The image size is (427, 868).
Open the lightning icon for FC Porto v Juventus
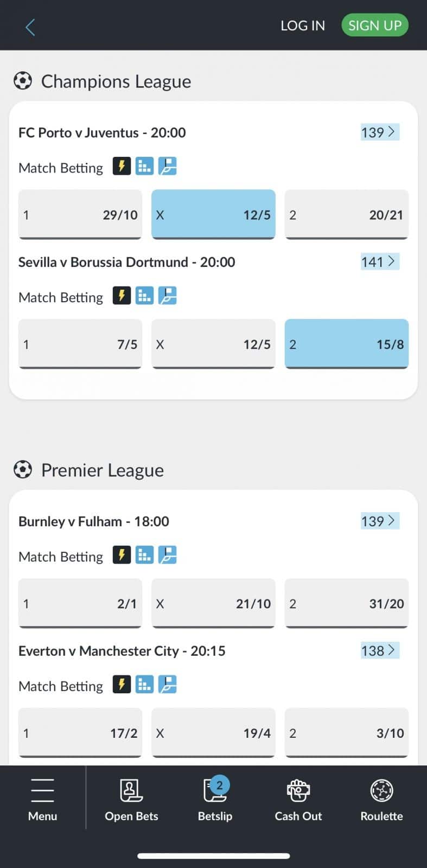tap(122, 166)
